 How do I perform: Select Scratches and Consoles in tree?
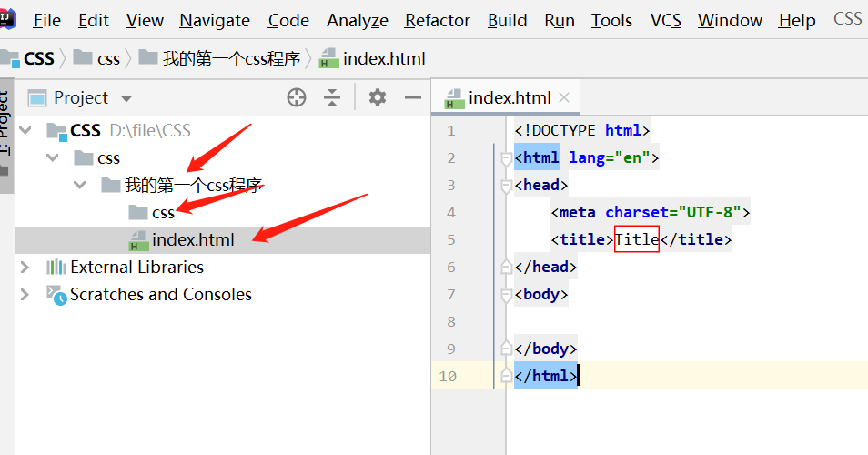(160, 295)
